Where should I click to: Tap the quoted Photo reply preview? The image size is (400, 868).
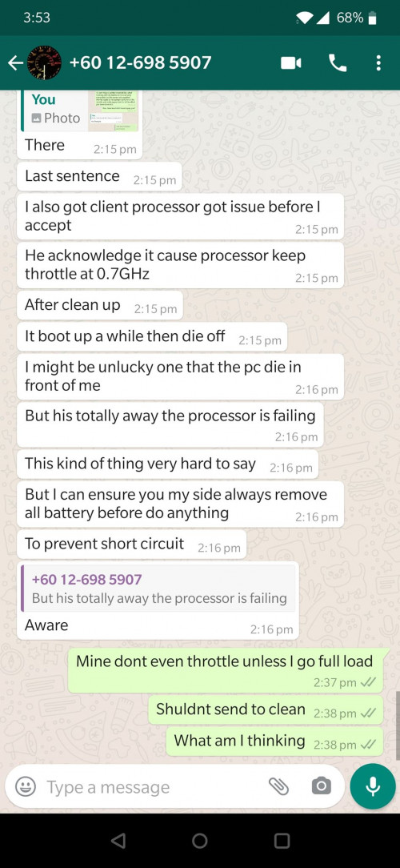80,111
